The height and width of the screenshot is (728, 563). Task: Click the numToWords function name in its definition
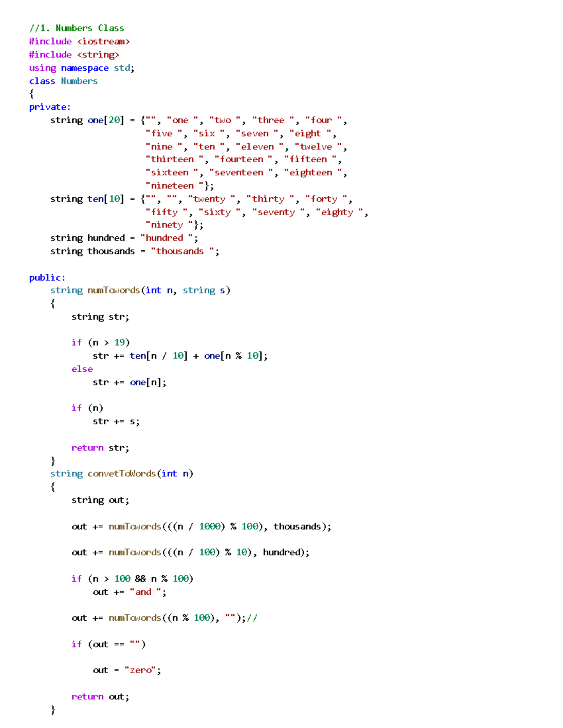114,290
